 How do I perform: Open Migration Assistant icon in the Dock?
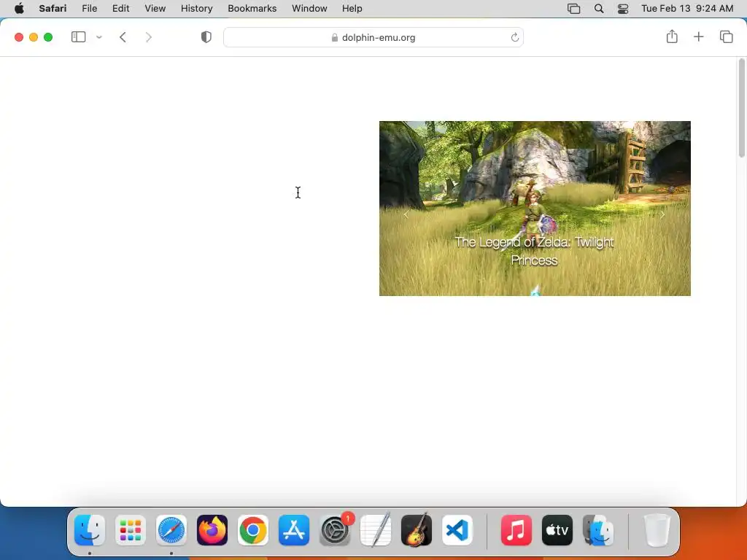point(598,530)
